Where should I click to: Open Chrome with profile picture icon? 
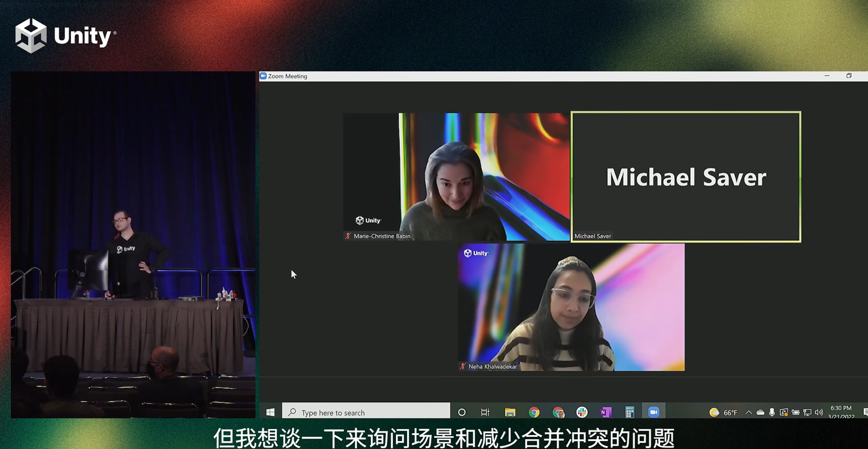558,412
